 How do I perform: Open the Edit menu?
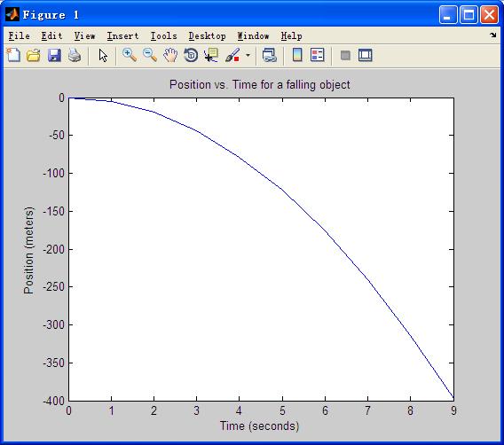pyautogui.click(x=51, y=35)
